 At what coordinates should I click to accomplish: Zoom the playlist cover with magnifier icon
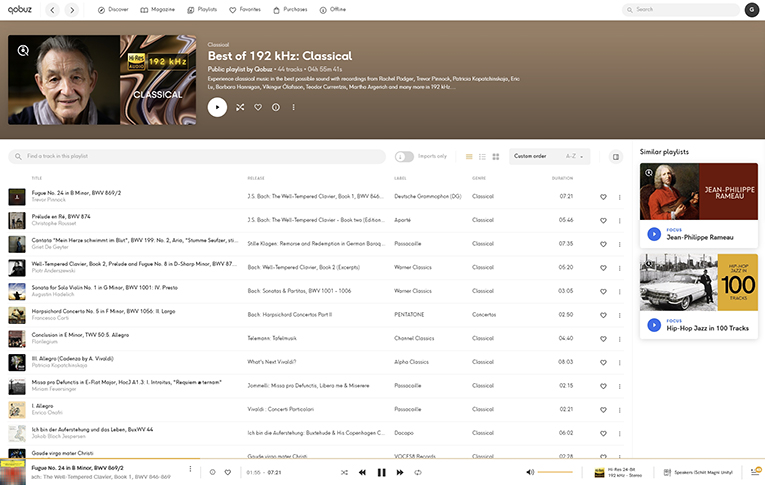23,50
